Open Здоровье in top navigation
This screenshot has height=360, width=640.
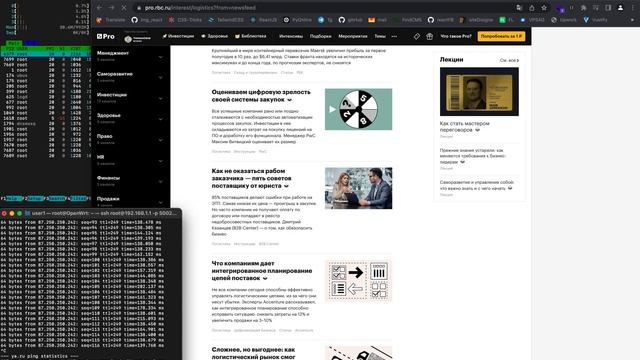tap(215, 36)
